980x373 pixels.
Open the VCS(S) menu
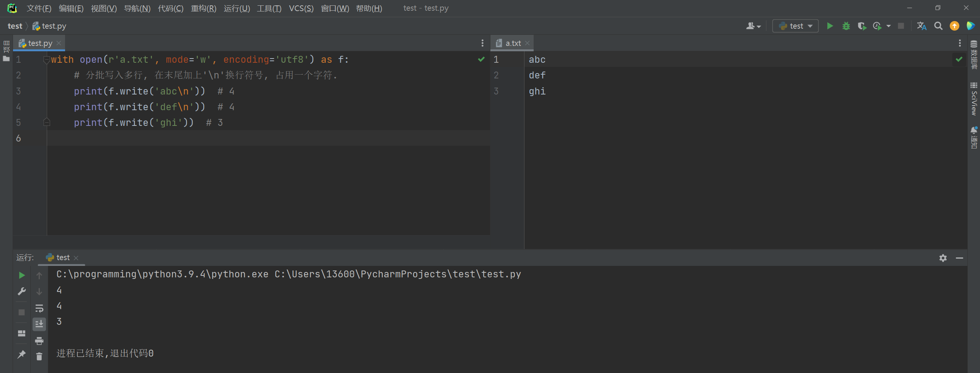(x=301, y=8)
